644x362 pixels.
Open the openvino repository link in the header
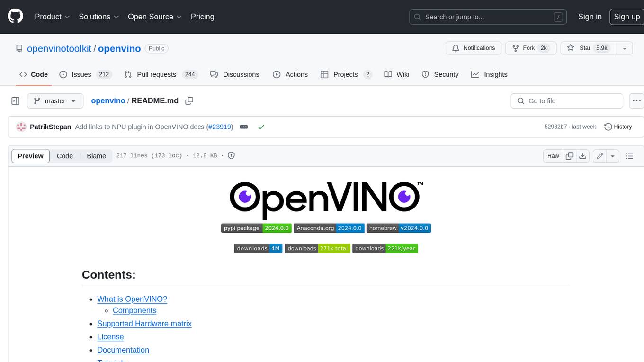(119, 48)
